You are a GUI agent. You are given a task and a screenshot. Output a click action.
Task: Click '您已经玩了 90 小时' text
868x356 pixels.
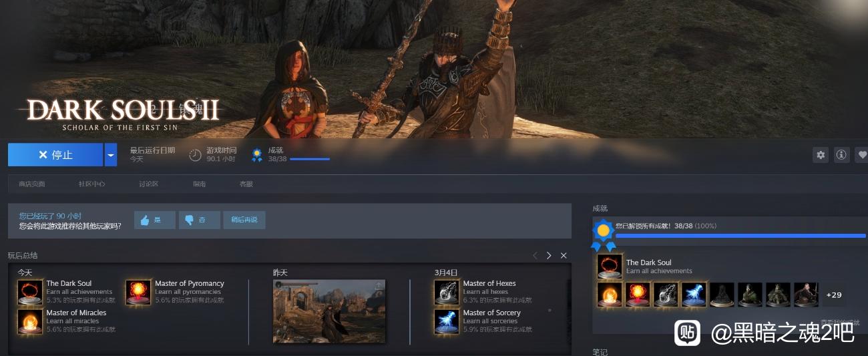pyautogui.click(x=50, y=216)
